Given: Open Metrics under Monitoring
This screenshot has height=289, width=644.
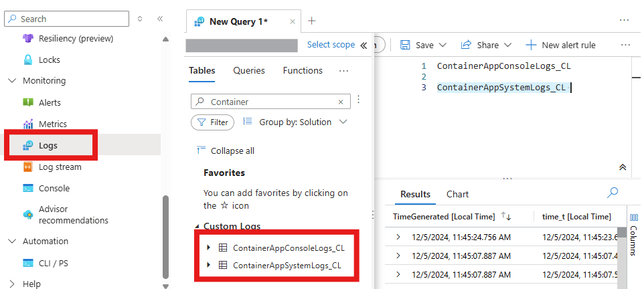Looking at the screenshot, I should click(x=53, y=124).
